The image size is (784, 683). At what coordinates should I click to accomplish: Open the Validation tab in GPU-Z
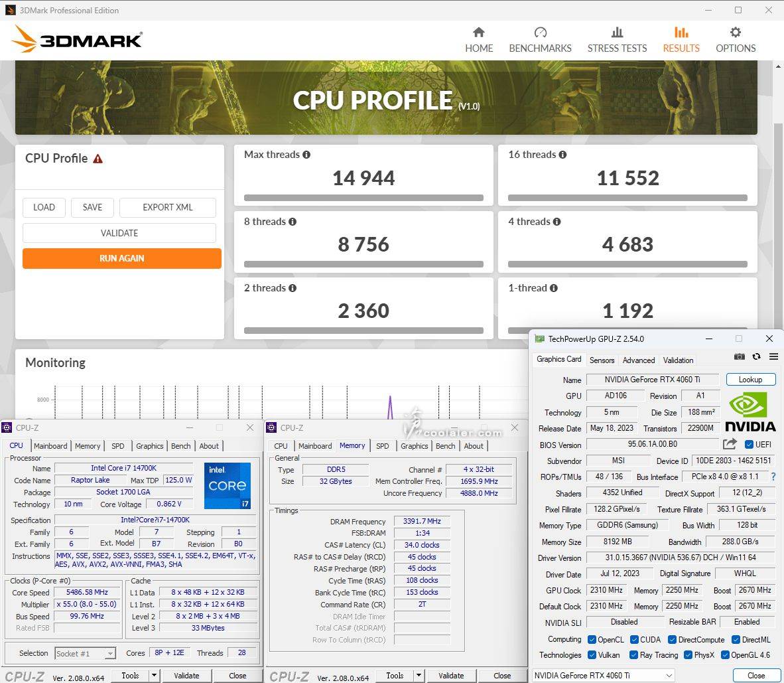coord(678,360)
